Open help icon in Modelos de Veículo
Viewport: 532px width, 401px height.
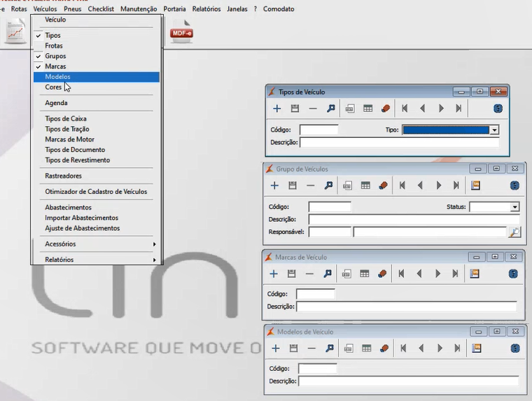tap(515, 349)
